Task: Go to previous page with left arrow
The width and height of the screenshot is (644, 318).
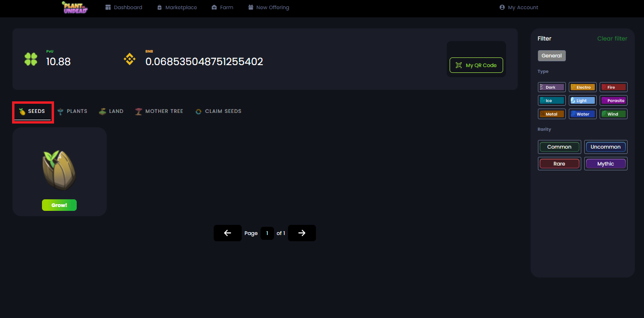Action: 228,233
